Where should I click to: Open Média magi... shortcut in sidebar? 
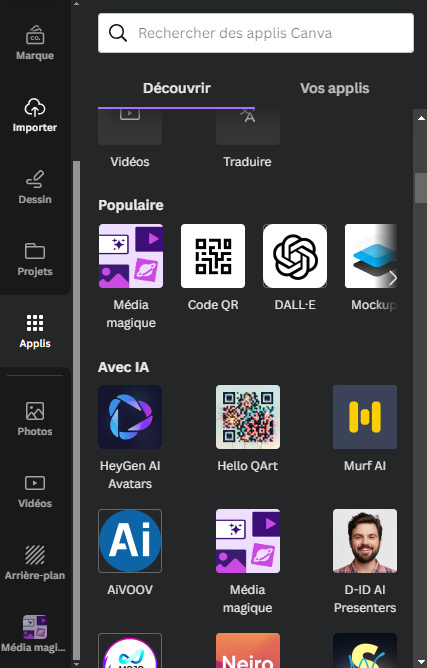tap(35, 634)
